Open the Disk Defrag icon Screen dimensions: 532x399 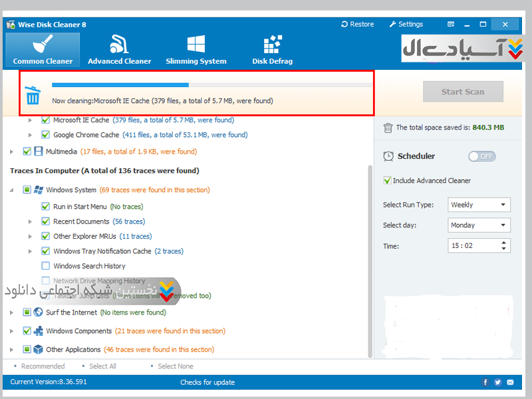click(272, 45)
